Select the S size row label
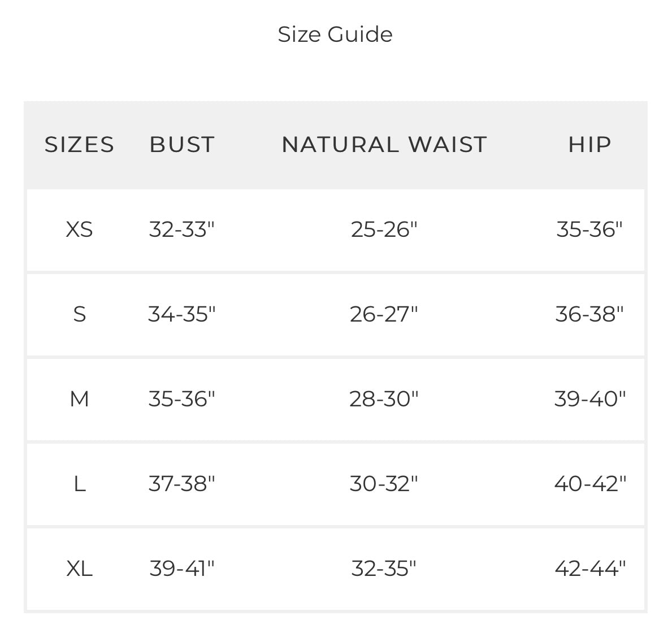 pyautogui.click(x=80, y=314)
